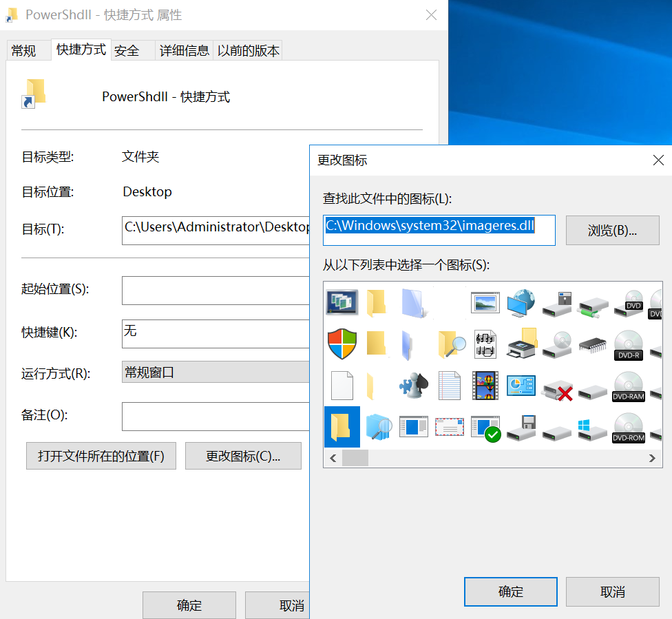This screenshot has width=672, height=619.
Task: Click 确定 in the 属性 window
Action: (x=189, y=605)
